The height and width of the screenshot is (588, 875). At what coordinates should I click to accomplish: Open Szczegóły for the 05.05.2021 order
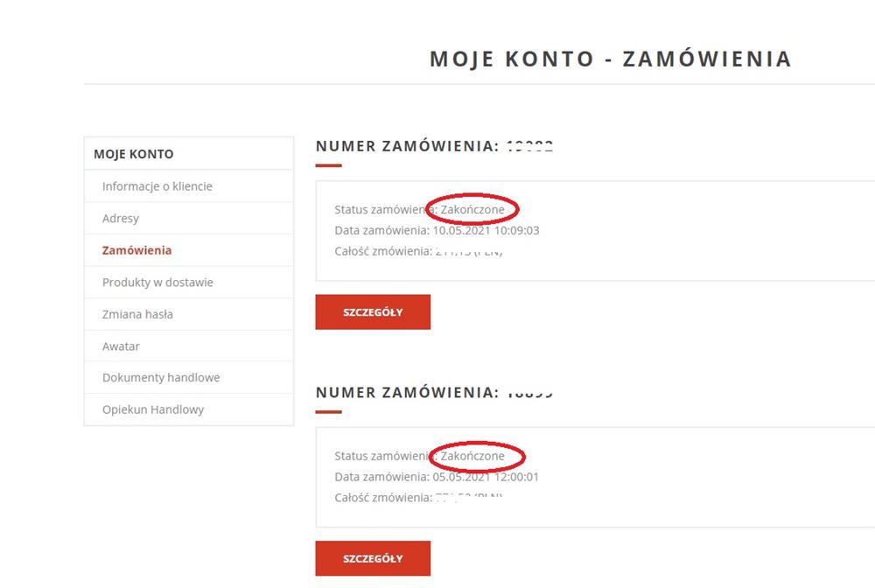pos(373,558)
